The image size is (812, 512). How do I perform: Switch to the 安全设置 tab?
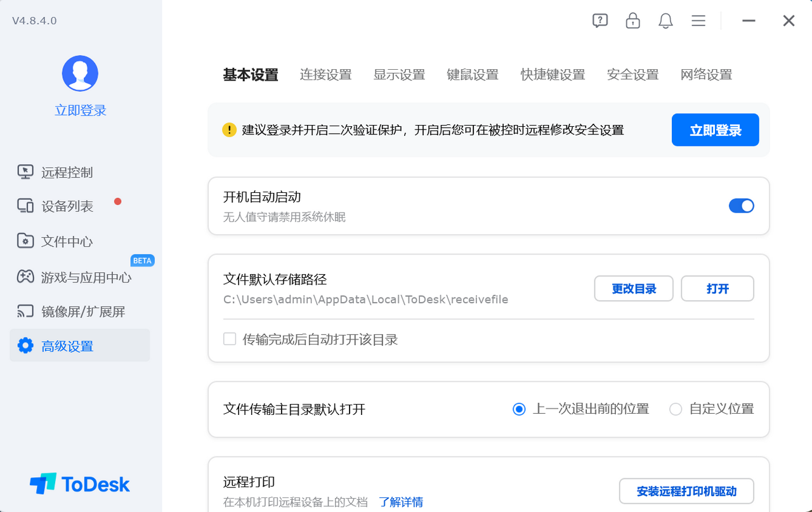click(632, 75)
